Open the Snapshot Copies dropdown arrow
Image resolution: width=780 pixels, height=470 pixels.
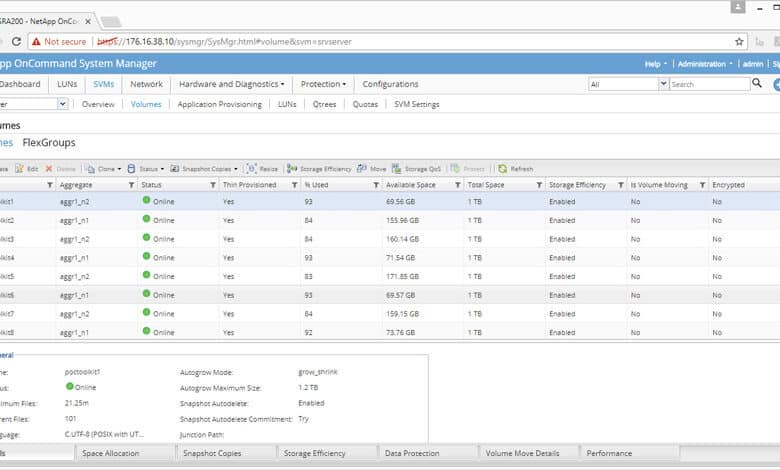pyautogui.click(x=236, y=169)
